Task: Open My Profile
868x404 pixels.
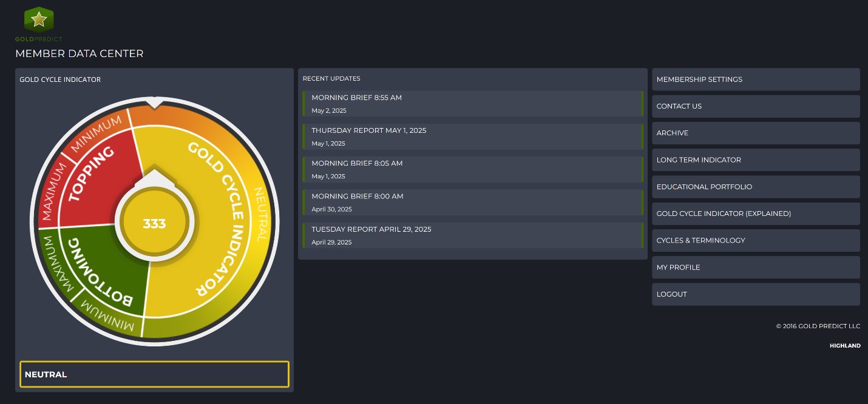Action: coord(756,268)
